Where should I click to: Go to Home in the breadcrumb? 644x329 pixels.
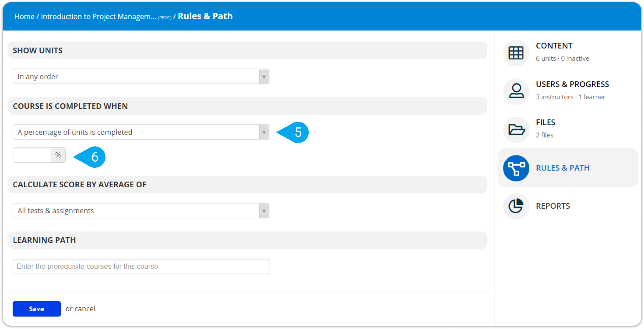tap(24, 17)
